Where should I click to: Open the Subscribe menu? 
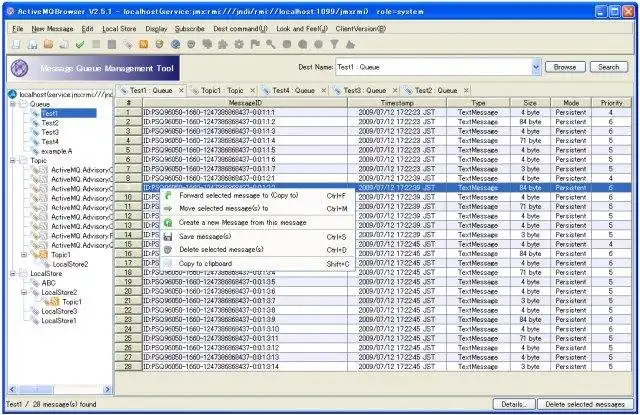190,29
